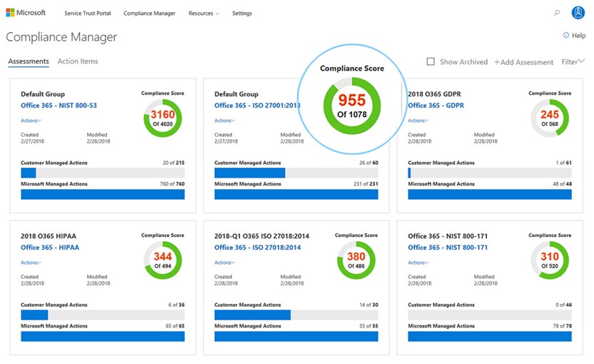594x364 pixels.
Task: Open Service Trust Portal menu item
Action: 88,14
